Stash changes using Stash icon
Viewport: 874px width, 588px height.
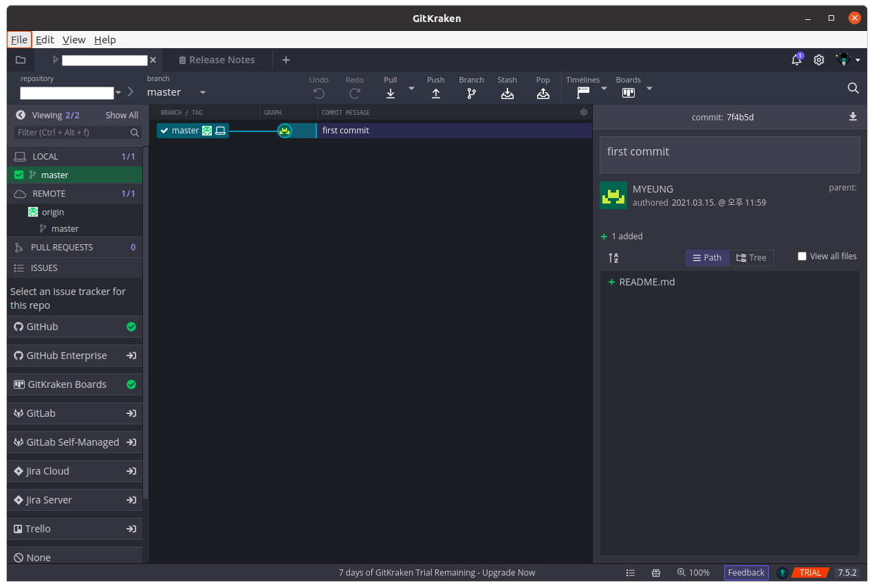[507, 94]
